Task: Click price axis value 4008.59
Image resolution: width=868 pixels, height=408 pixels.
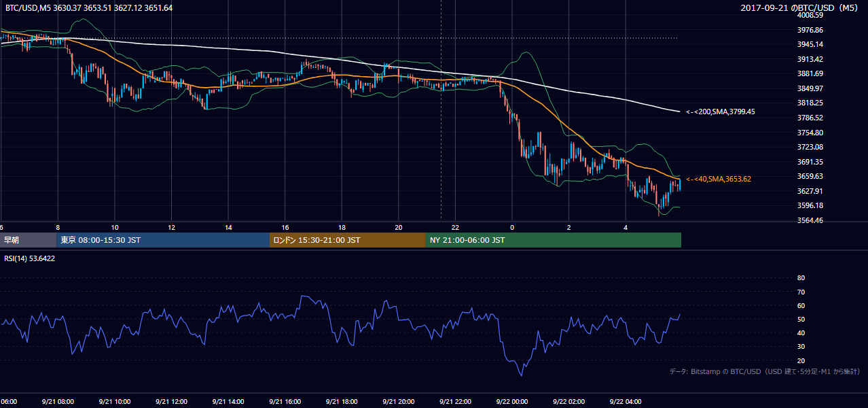Action: (x=810, y=15)
